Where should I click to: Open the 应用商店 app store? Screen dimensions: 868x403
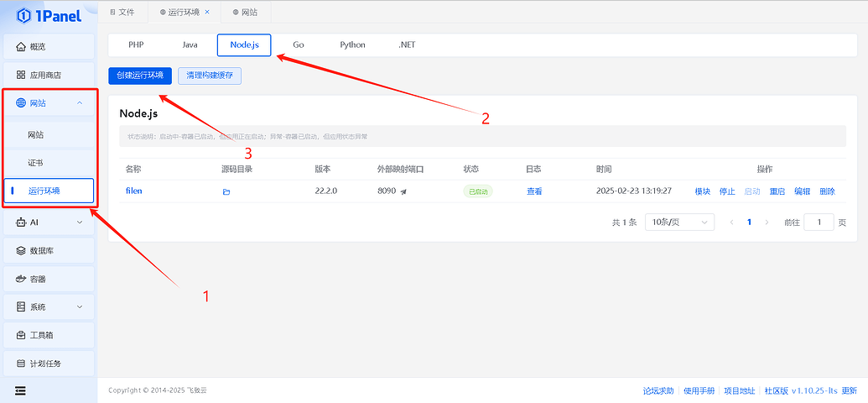click(x=49, y=75)
